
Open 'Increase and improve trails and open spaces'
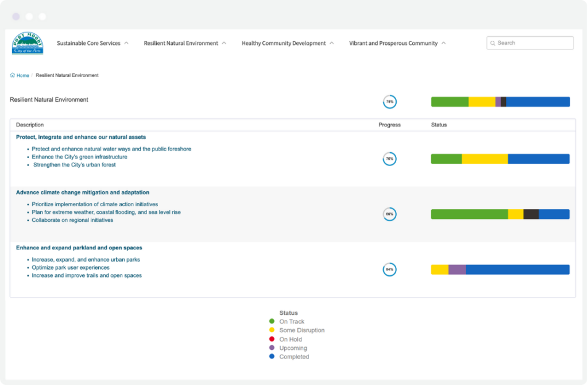(87, 275)
